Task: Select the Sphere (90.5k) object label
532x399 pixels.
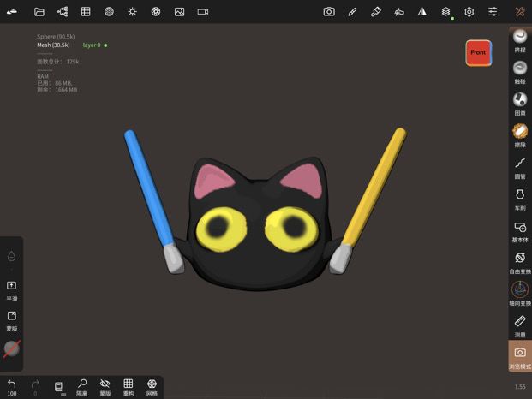Action: click(x=56, y=37)
